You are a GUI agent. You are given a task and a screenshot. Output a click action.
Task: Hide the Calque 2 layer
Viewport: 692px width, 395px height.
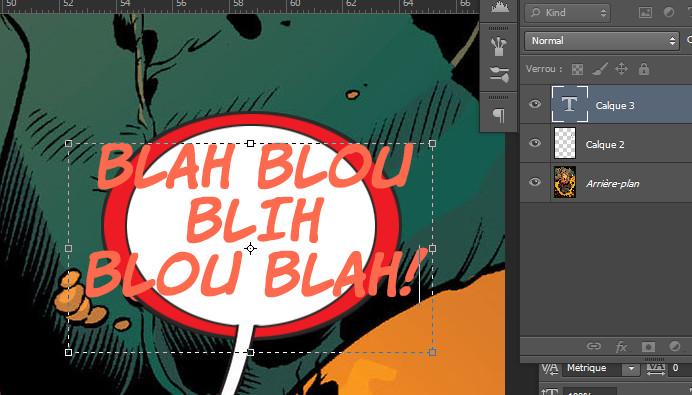pyautogui.click(x=535, y=143)
